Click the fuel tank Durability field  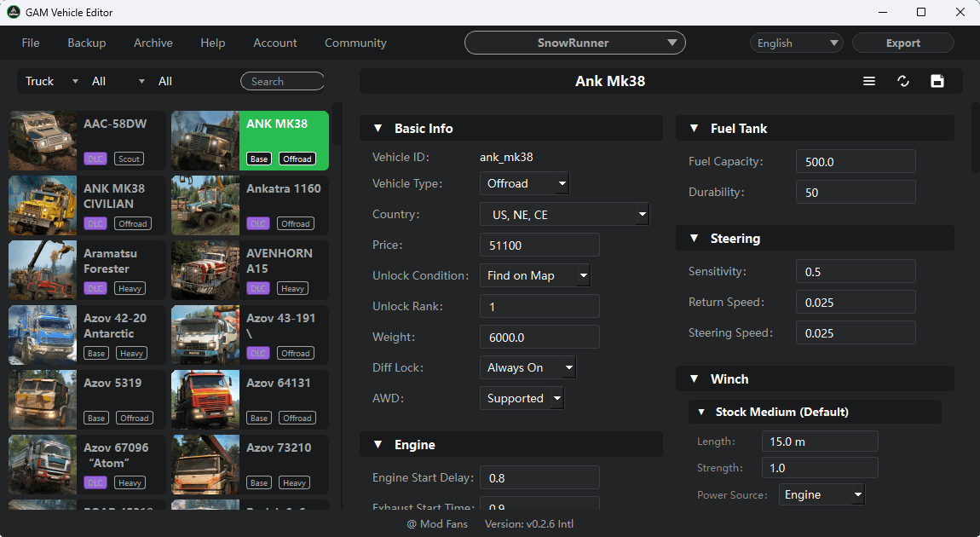point(856,192)
